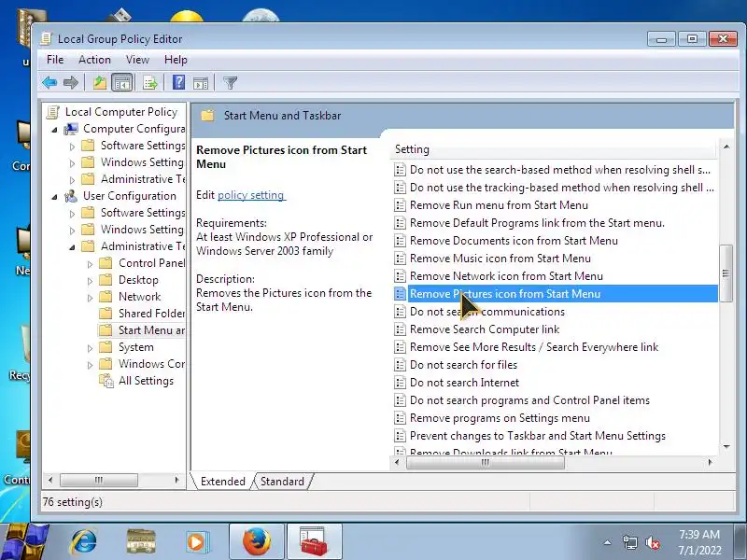Click the All Settings tree icon
This screenshot has height=560, width=747.
106,381
